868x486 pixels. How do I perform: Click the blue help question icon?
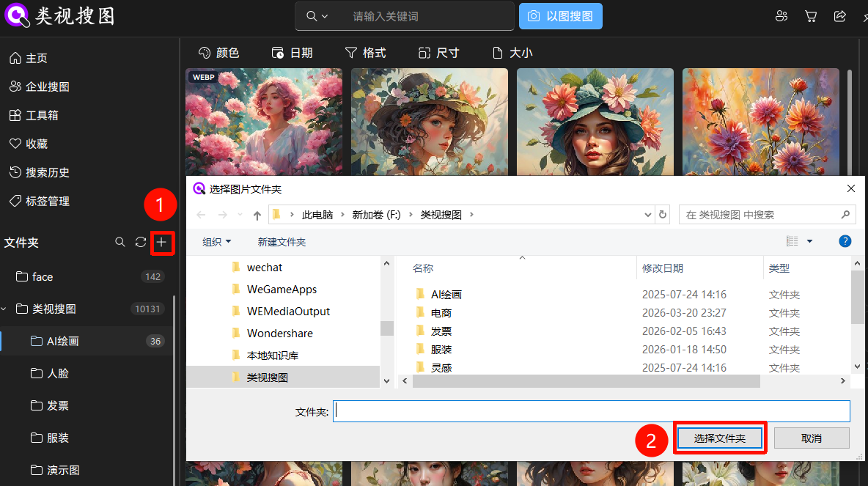(x=845, y=241)
